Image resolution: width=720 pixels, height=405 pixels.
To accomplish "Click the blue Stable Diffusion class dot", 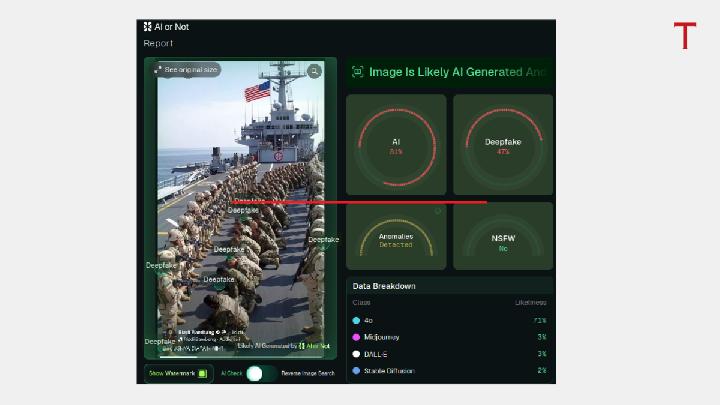I will (356, 371).
